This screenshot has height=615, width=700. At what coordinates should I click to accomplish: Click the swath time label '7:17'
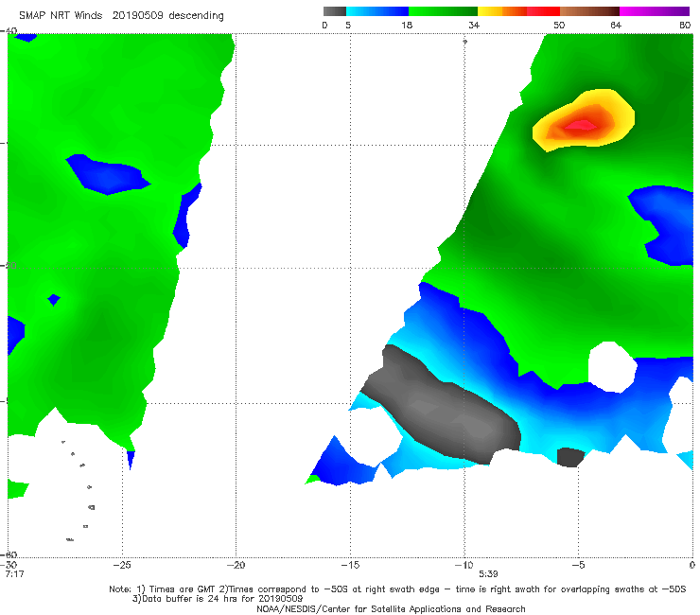pos(15,574)
